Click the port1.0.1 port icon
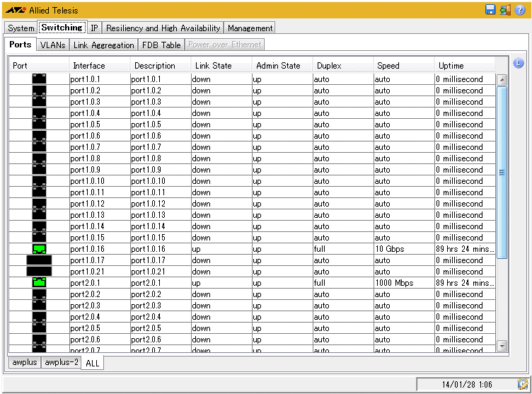Image resolution: width=532 pixels, height=394 pixels. 39,79
